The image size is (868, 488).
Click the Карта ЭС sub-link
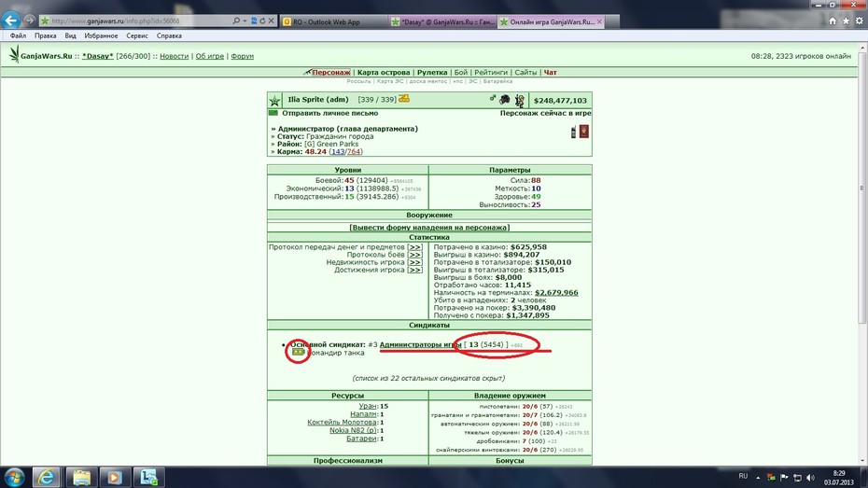pos(390,81)
